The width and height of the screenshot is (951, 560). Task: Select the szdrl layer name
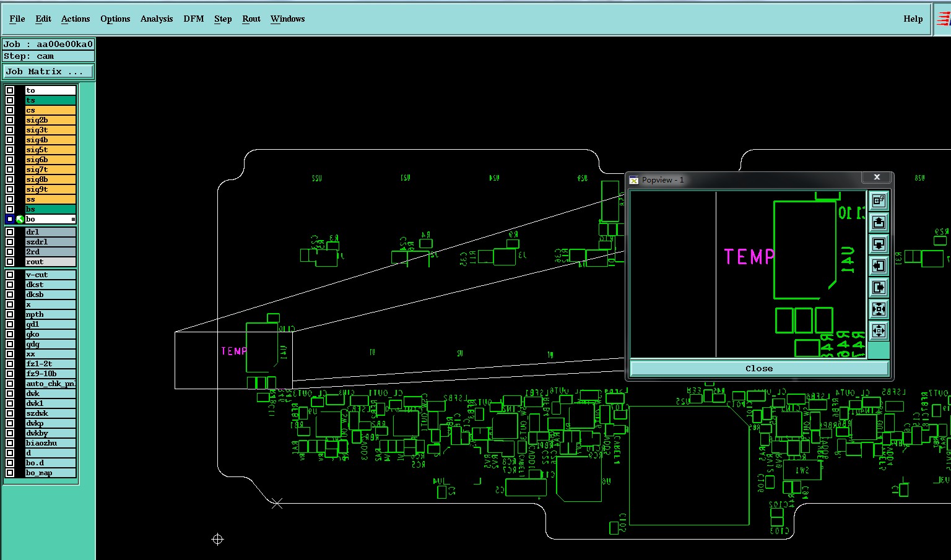click(x=50, y=242)
